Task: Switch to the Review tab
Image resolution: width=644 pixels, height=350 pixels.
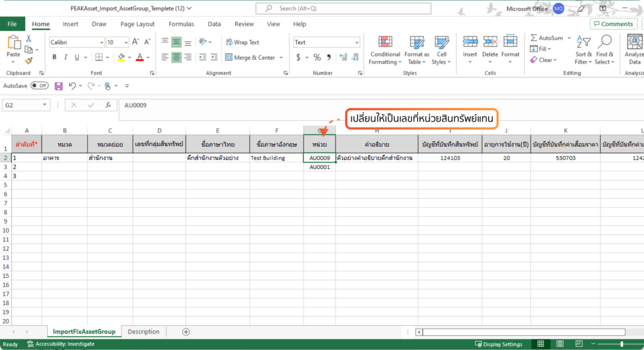Action: pyautogui.click(x=244, y=25)
